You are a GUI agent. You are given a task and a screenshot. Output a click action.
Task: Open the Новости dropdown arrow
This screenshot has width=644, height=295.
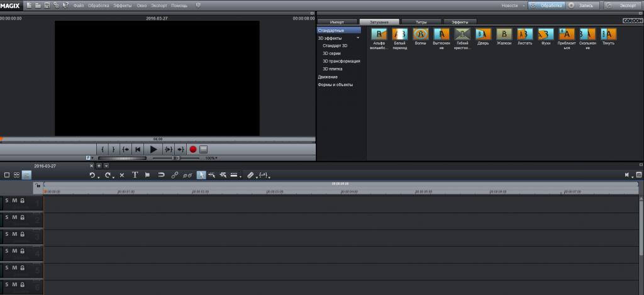click(x=524, y=6)
